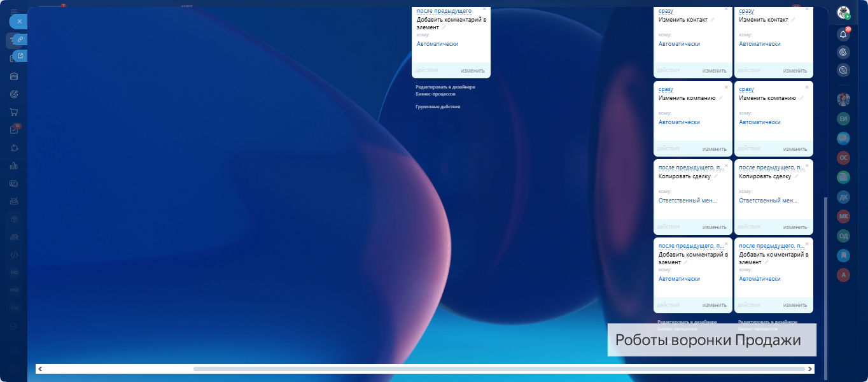Open the bar chart analytics icon

(x=14, y=166)
